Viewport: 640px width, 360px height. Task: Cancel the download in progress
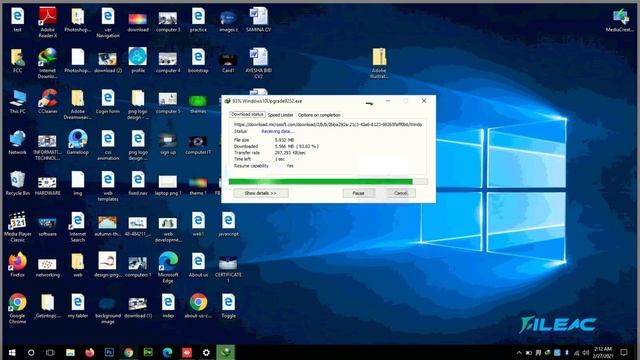click(x=400, y=193)
